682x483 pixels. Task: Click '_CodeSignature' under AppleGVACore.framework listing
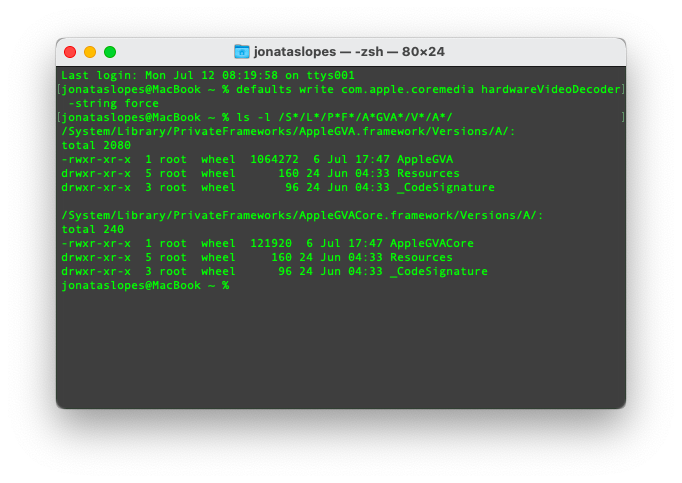click(439, 272)
